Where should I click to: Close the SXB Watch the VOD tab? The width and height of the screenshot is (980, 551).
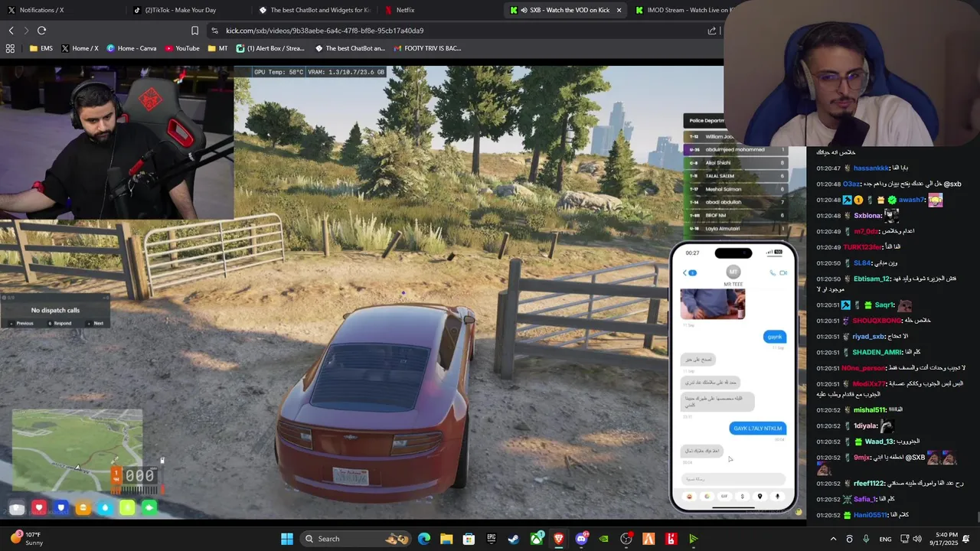pyautogui.click(x=619, y=10)
